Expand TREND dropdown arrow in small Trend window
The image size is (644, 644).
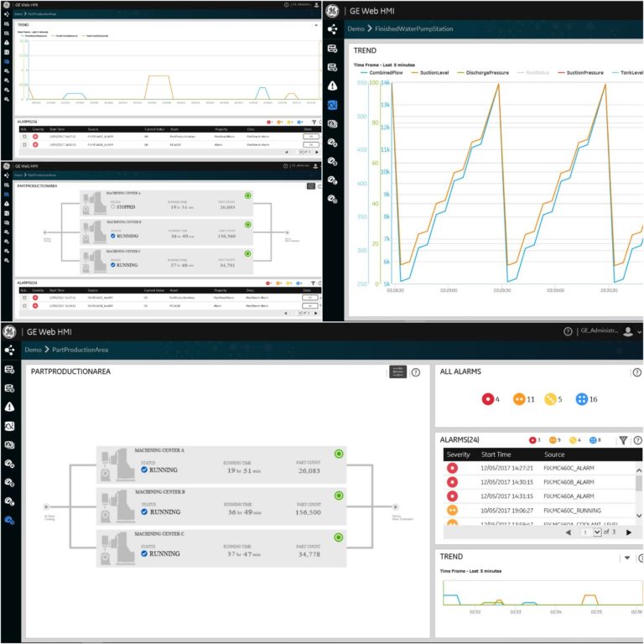pyautogui.click(x=316, y=25)
